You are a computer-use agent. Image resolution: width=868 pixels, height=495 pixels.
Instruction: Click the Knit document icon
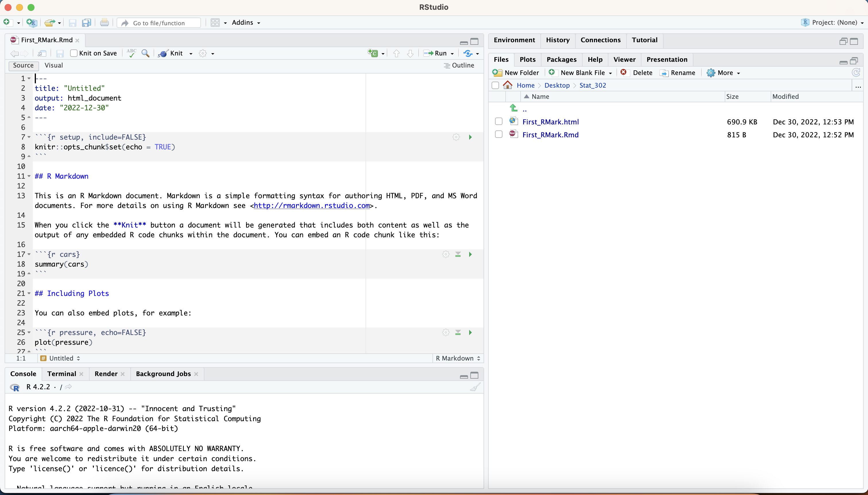click(163, 53)
